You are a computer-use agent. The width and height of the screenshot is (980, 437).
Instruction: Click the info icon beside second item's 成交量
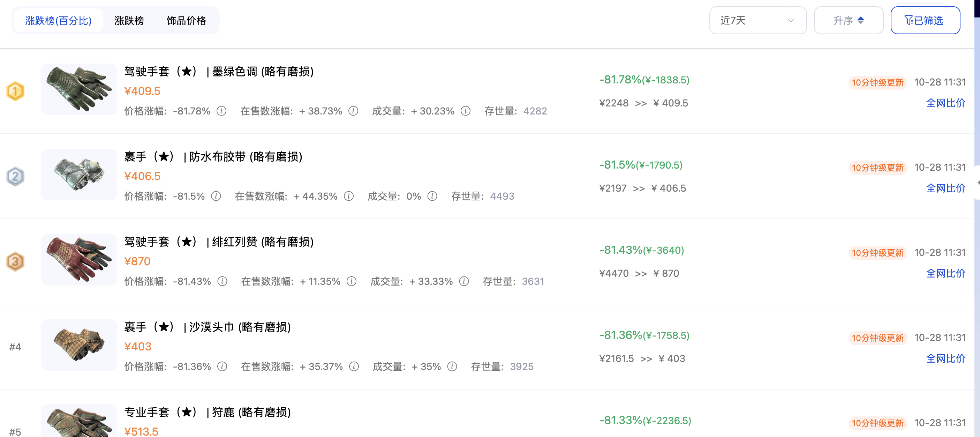click(432, 197)
